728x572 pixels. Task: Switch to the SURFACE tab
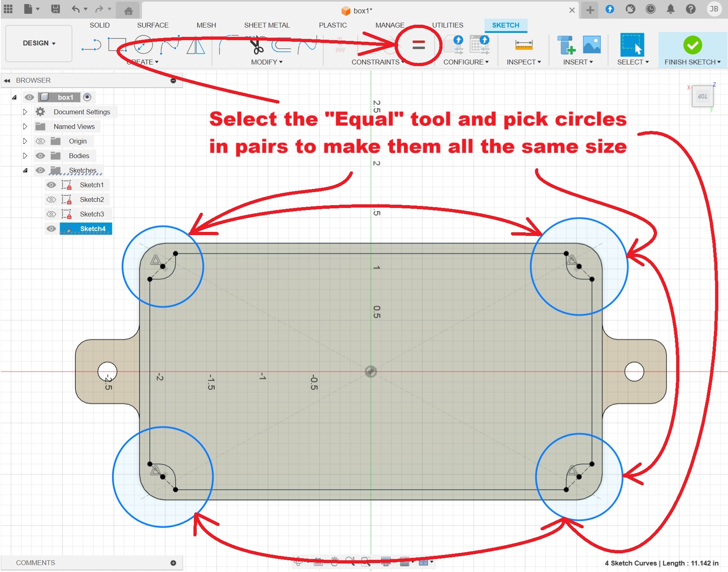pyautogui.click(x=152, y=25)
